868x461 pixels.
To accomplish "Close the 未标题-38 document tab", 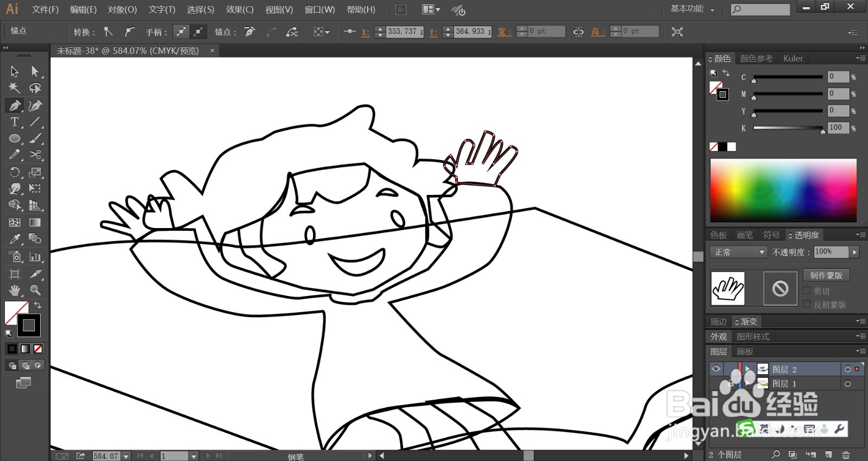I will pos(212,50).
